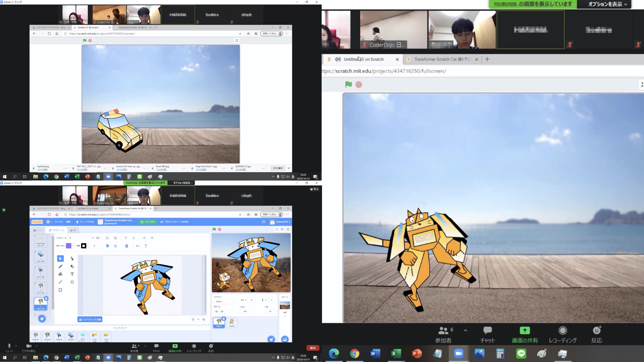Choose the Text (T) tool
Screen dimensions: 644x362
click(72, 274)
